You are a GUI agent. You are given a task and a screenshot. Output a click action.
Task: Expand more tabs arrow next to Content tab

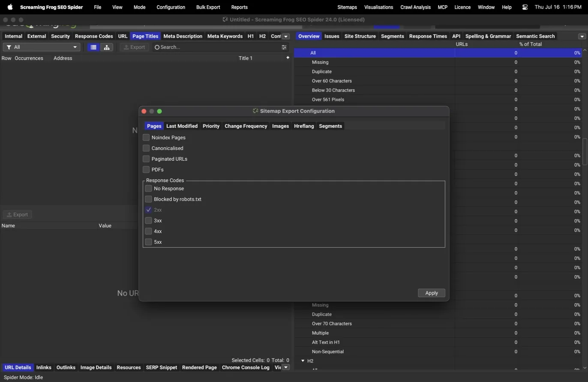point(286,36)
